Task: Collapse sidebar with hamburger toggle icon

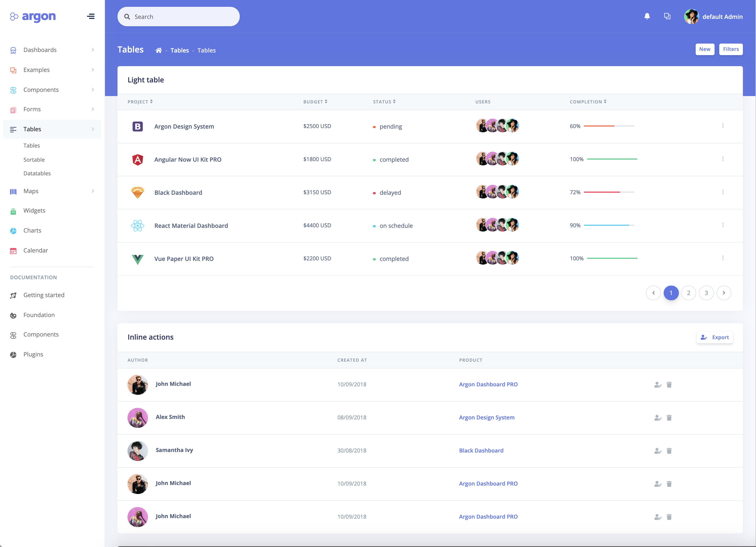Action: coord(91,16)
